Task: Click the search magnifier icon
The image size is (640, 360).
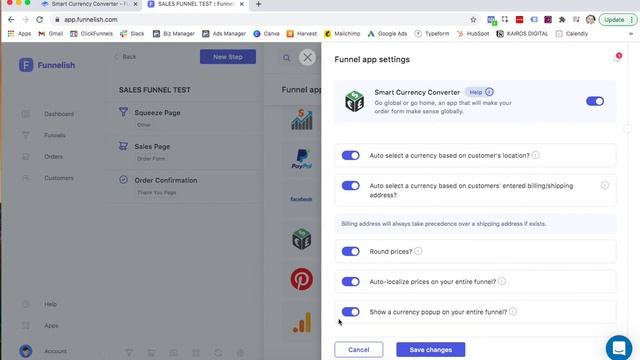Action: point(287,58)
